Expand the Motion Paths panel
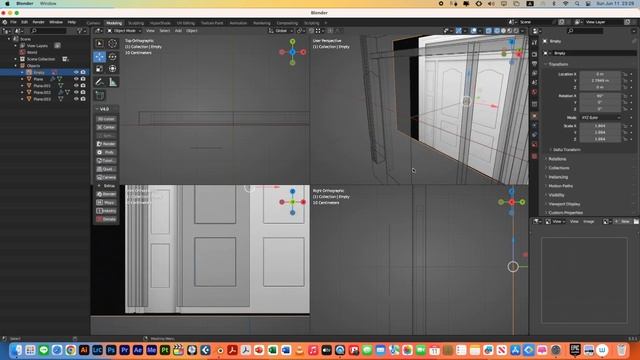This screenshot has width=640, height=360. [559, 186]
